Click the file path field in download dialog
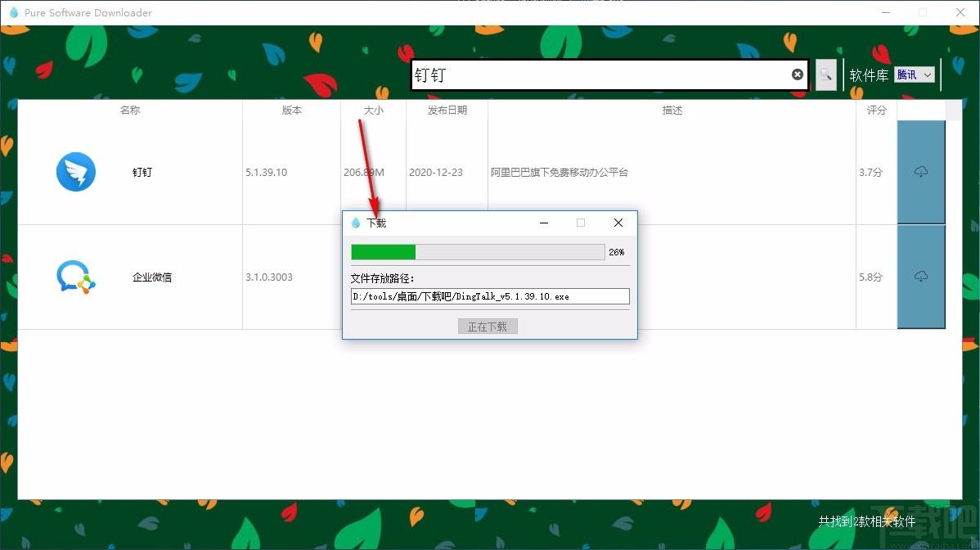Image resolution: width=980 pixels, height=550 pixels. 490,296
